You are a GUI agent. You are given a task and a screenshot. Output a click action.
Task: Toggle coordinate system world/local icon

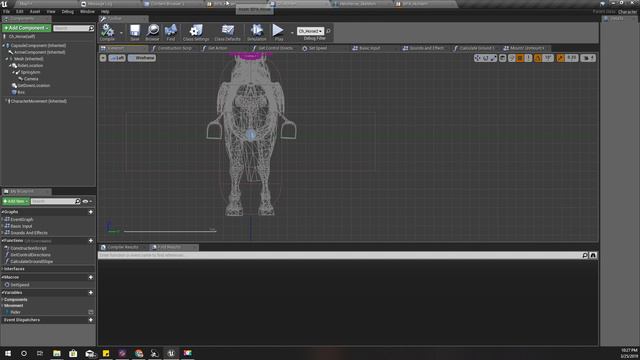point(503,58)
